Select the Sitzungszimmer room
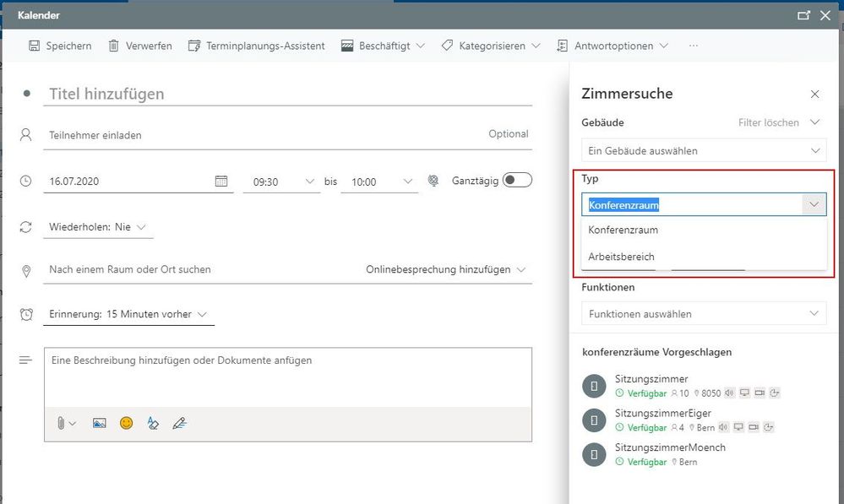 click(704, 386)
